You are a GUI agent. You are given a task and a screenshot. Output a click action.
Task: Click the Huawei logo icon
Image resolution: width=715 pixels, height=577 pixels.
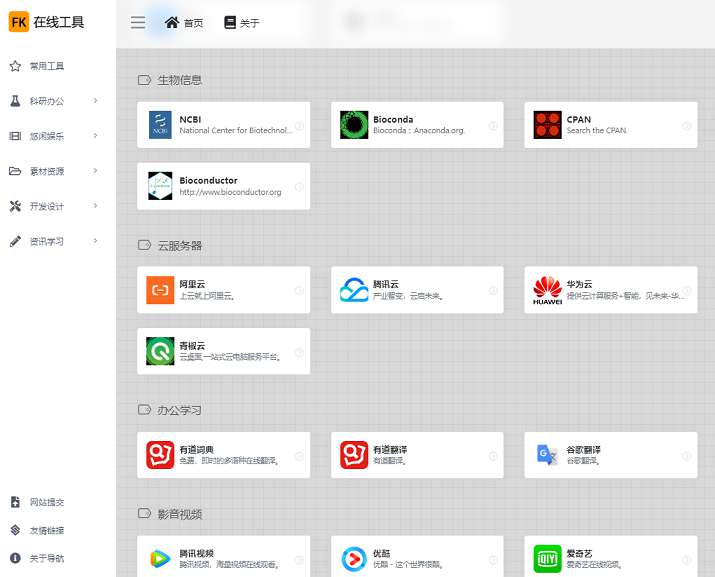tap(547, 290)
